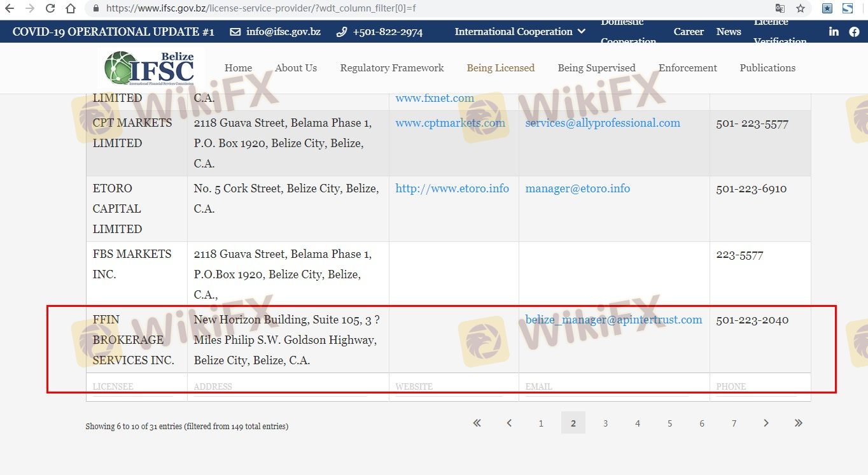Open www.cptmarkets.com website link
868x475 pixels.
450,123
